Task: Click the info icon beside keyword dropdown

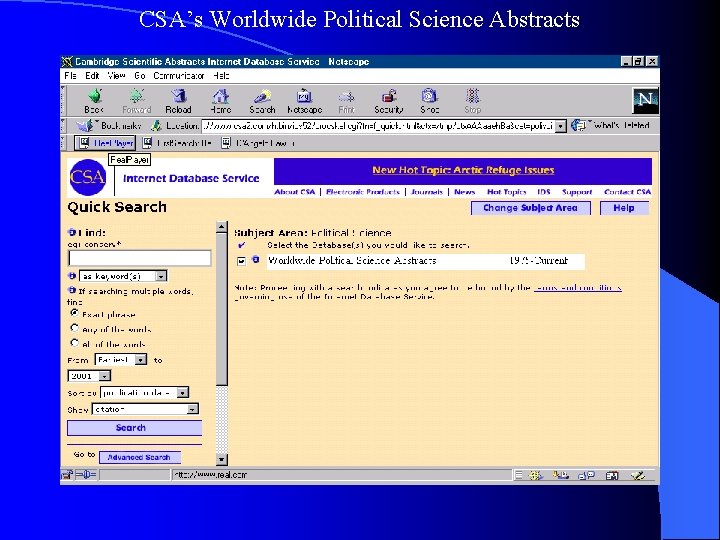Action: coord(72,276)
